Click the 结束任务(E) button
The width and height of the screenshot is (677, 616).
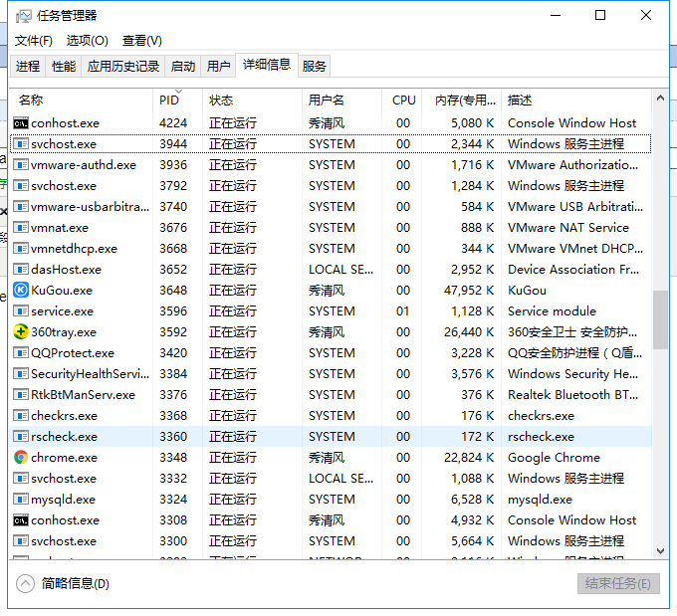618,583
